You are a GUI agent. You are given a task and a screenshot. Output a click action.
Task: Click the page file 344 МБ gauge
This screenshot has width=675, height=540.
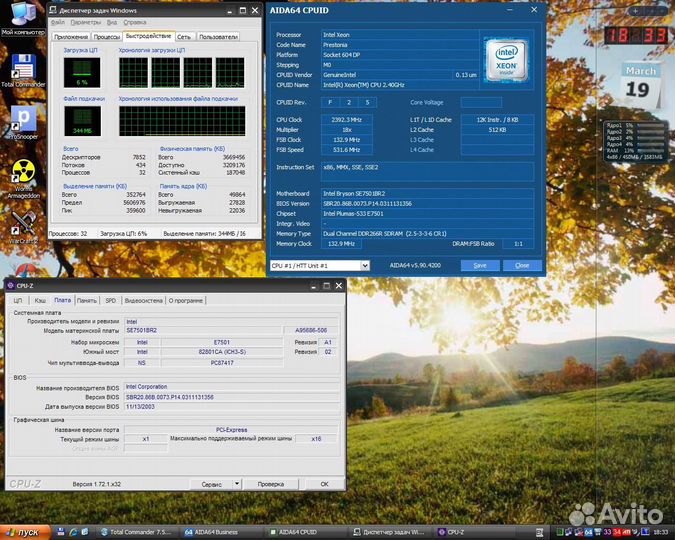(82, 121)
